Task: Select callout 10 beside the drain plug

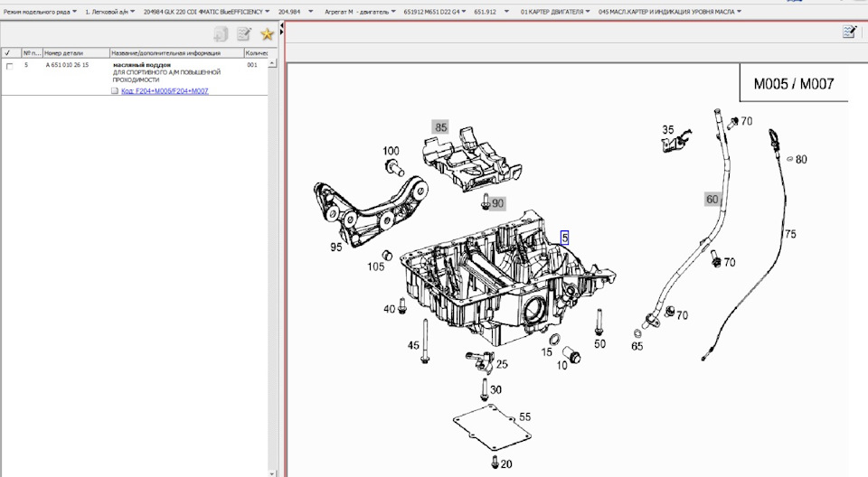Action: tap(561, 365)
